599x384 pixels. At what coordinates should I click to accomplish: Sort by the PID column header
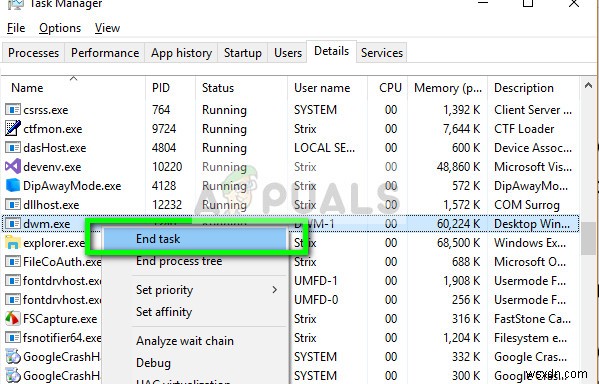tap(170, 88)
